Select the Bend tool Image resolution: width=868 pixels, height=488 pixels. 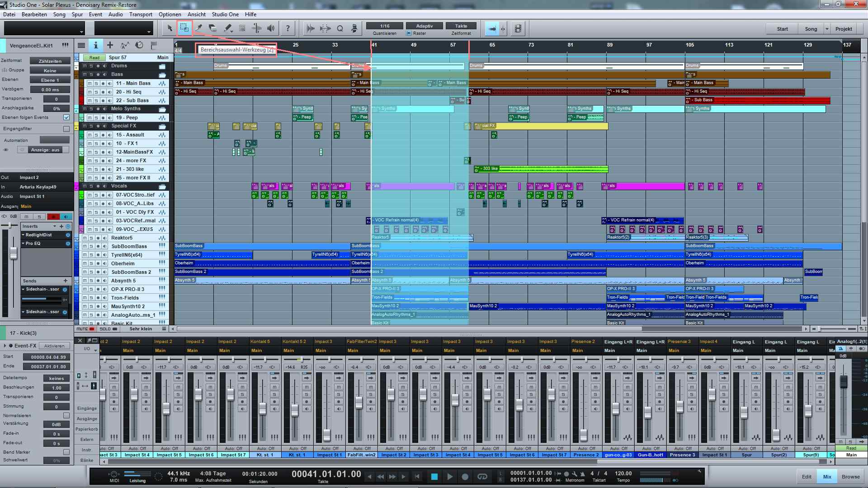[x=256, y=28]
